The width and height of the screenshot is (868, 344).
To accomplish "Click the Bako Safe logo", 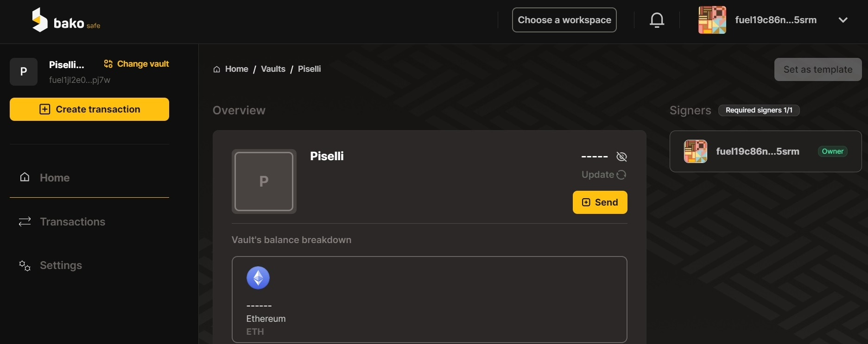I will (x=65, y=20).
